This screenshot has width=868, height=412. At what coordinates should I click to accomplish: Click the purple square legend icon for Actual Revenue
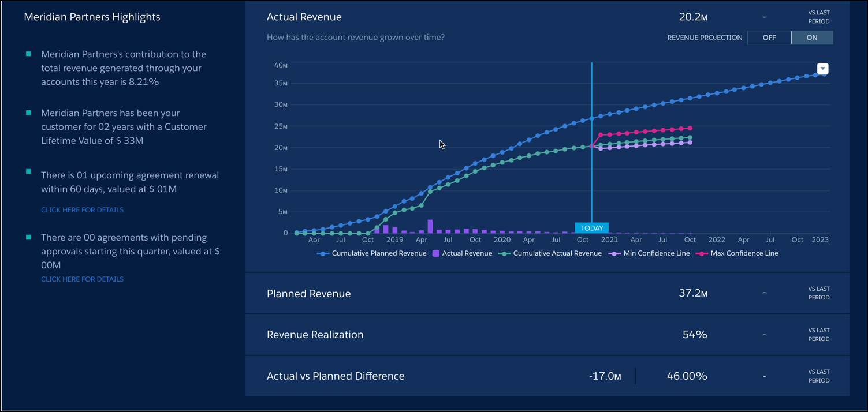(x=437, y=253)
